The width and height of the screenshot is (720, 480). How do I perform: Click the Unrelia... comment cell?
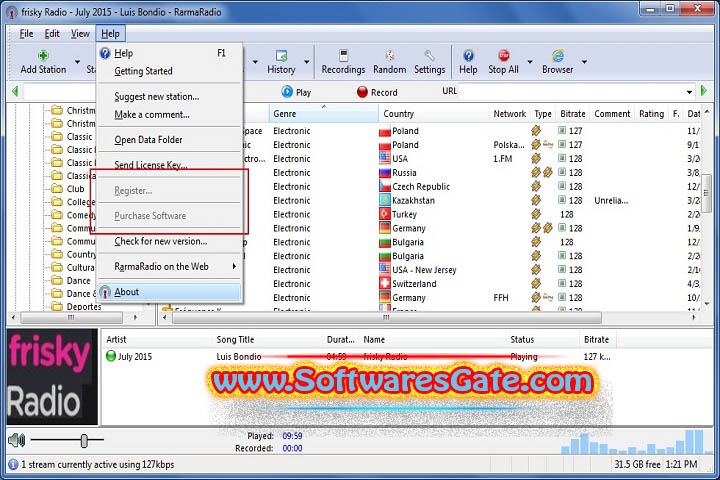[611, 200]
